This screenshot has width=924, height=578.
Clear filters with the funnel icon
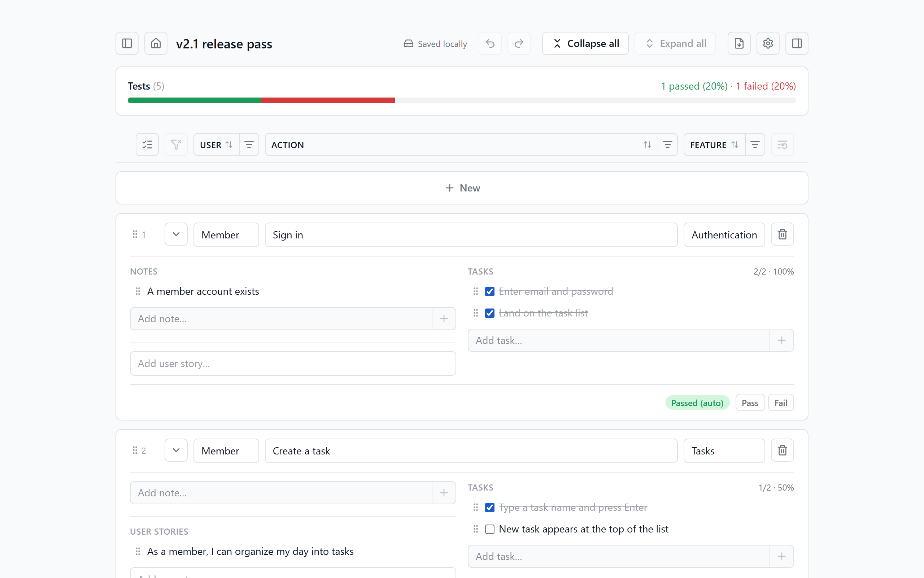coord(176,144)
